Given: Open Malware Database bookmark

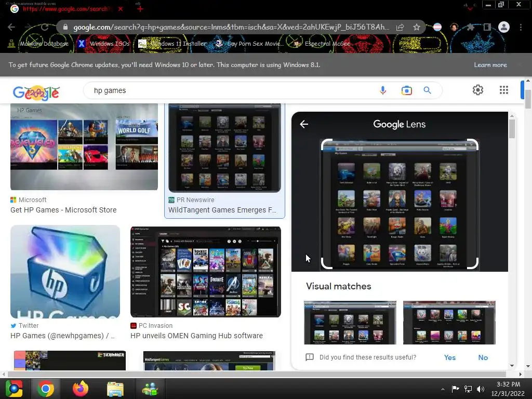Looking at the screenshot, I should click(x=38, y=44).
